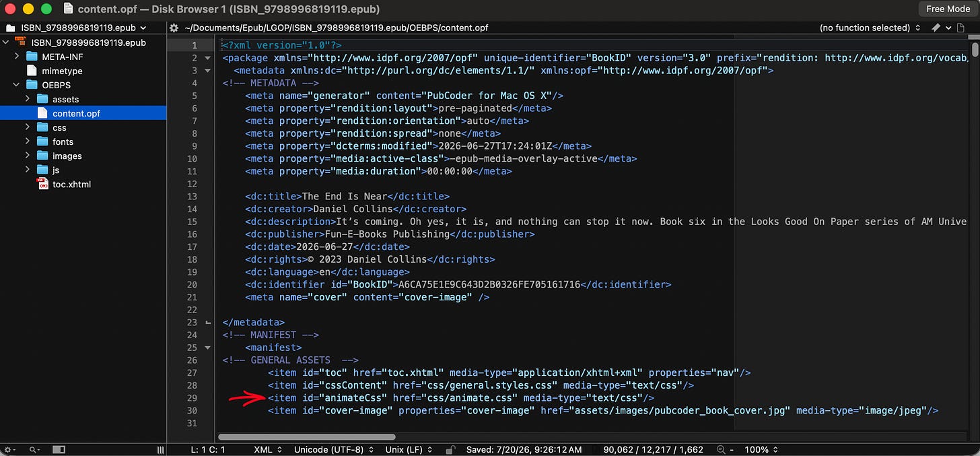
Task: Click the toc.xhtml file icon
Action: 42,184
